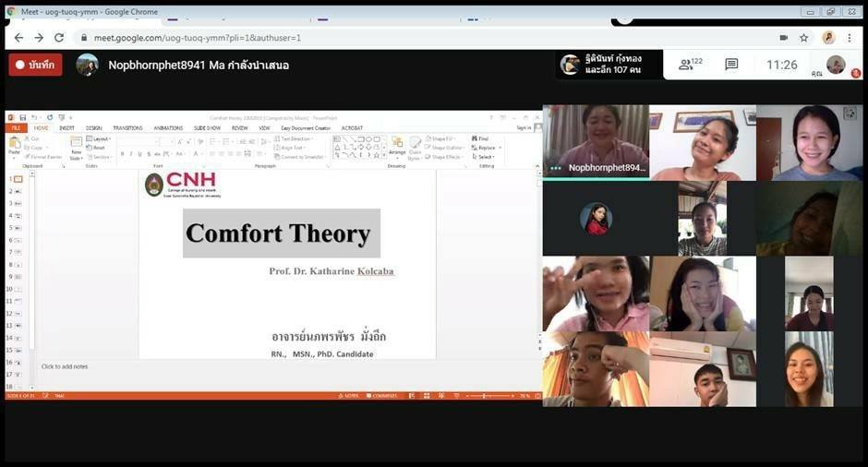868x467 pixels.
Task: Click the Nopbhornphet presenter video tile
Action: 595,141
